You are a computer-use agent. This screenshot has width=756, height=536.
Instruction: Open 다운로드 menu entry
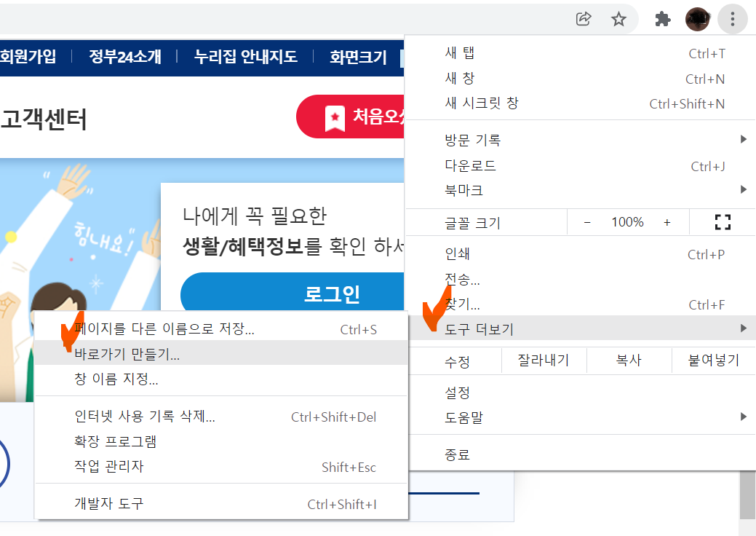tap(581, 165)
